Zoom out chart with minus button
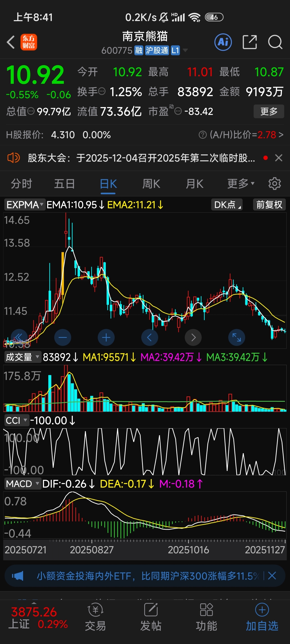The height and width of the screenshot is (644, 290). pyautogui.click(x=63, y=337)
